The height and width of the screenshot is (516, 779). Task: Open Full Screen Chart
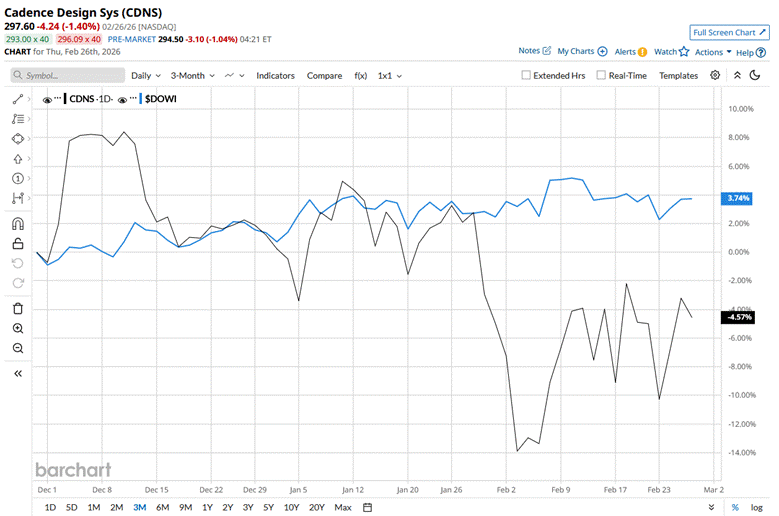(x=729, y=32)
